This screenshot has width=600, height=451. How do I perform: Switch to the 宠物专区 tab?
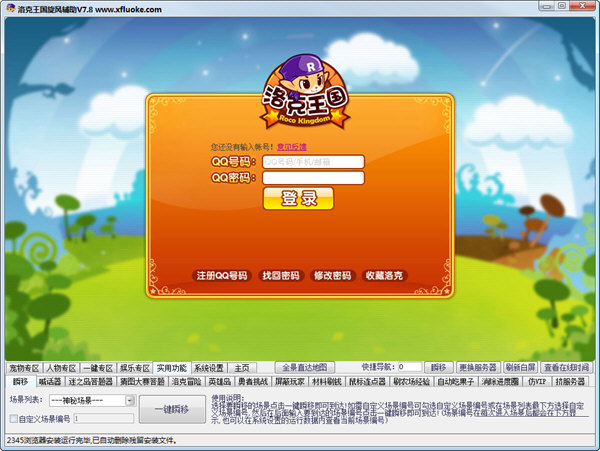tap(22, 368)
